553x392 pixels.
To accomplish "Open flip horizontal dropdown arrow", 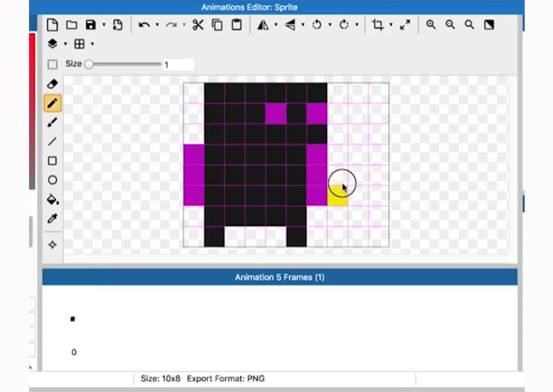I will 276,25.
